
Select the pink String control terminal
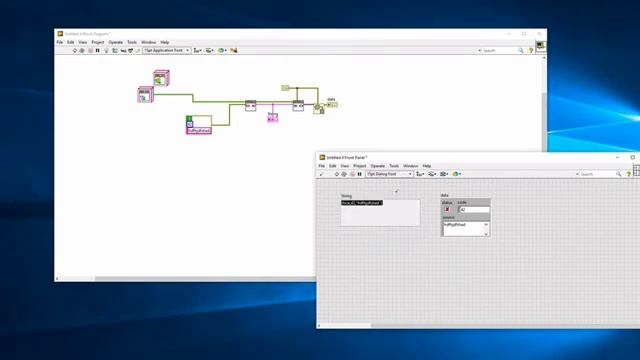pyautogui.click(x=272, y=118)
